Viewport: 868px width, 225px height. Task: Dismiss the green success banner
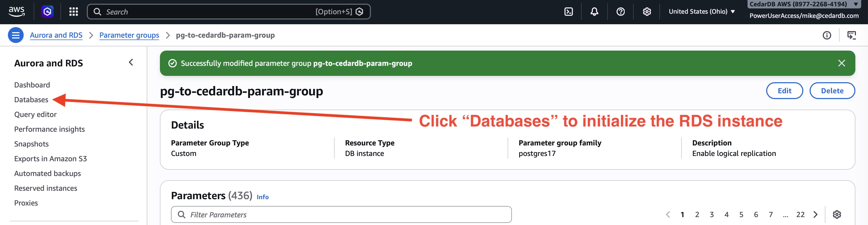pos(841,63)
